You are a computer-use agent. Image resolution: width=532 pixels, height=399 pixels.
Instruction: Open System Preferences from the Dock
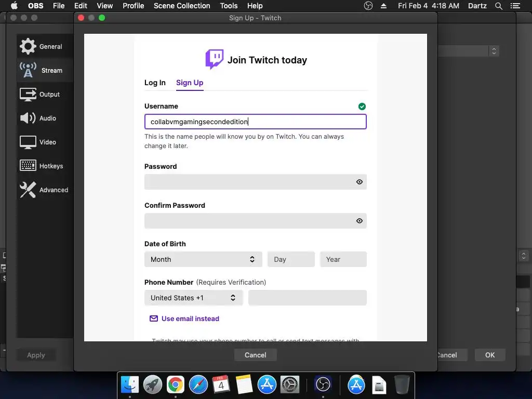pos(290,385)
